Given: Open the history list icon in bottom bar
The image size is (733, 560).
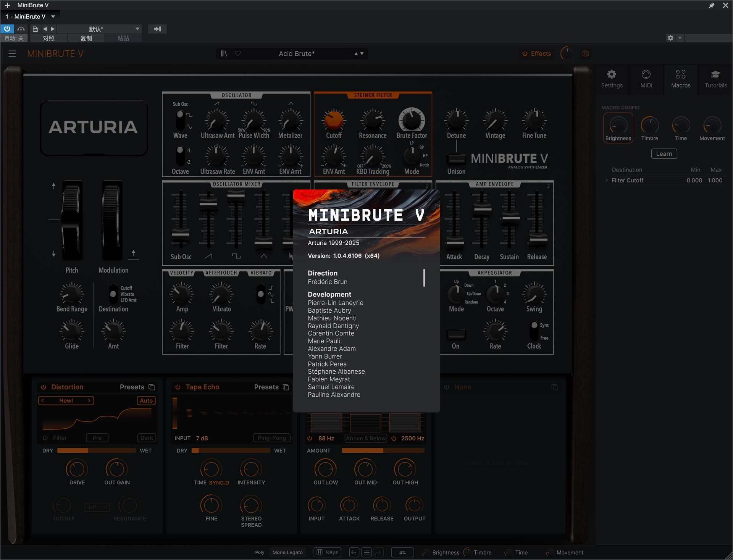Looking at the screenshot, I should point(366,552).
